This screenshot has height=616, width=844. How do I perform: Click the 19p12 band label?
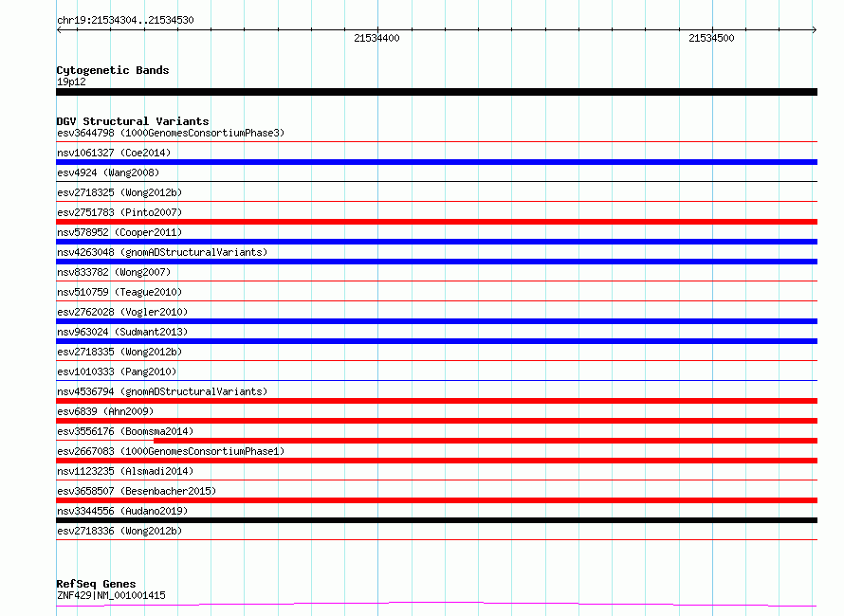[71, 82]
